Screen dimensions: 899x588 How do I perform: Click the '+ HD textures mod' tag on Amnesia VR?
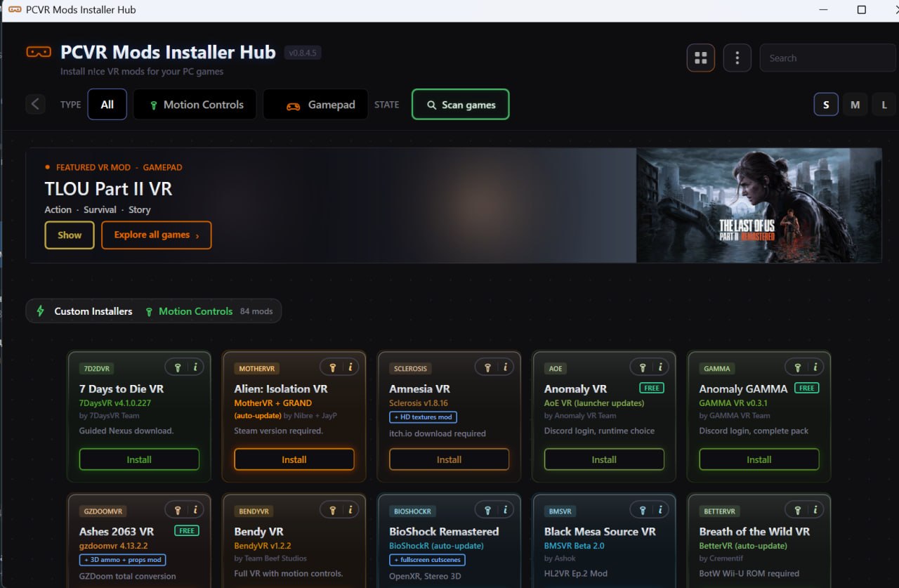[x=424, y=417]
